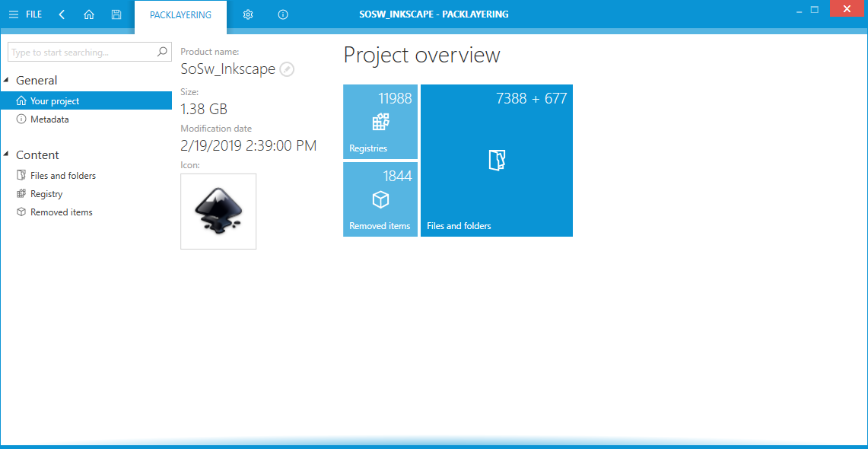868x449 pixels.
Task: Collapse the Content section triangle
Action: 5,155
